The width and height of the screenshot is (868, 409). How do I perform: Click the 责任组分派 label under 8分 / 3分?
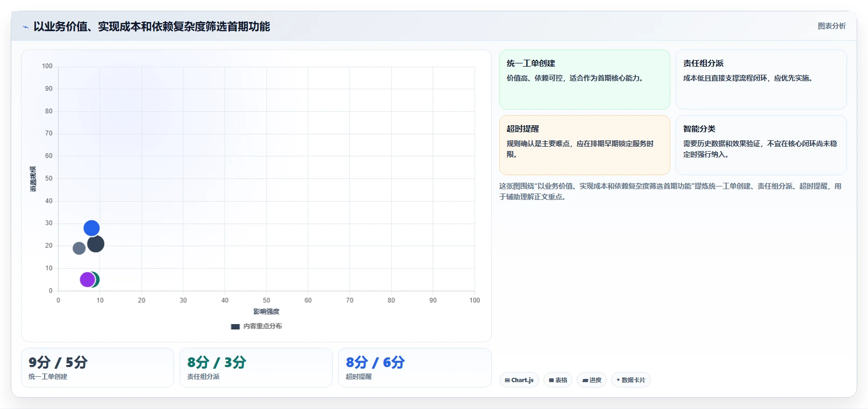(x=203, y=377)
